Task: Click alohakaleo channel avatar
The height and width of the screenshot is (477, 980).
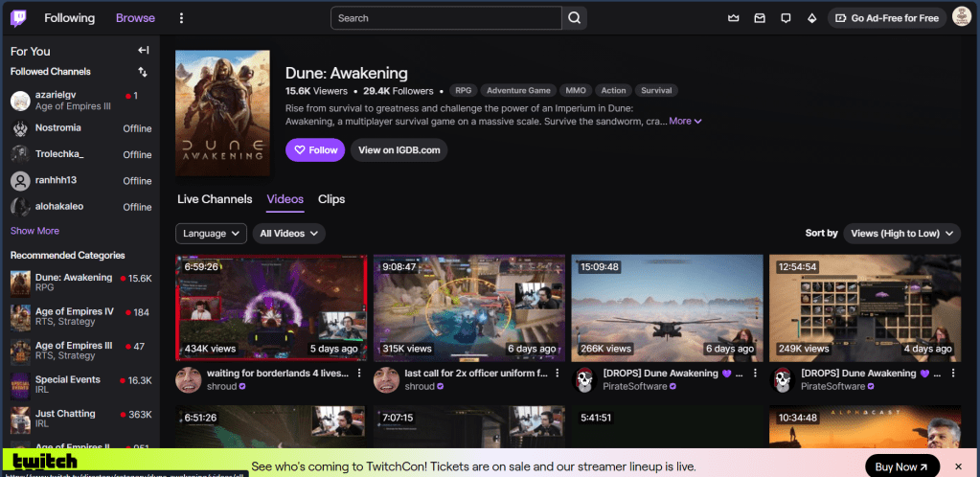Action: tap(20, 207)
